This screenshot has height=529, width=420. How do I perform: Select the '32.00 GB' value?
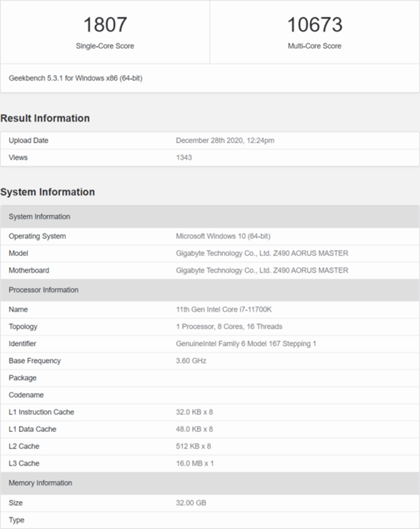click(x=191, y=503)
